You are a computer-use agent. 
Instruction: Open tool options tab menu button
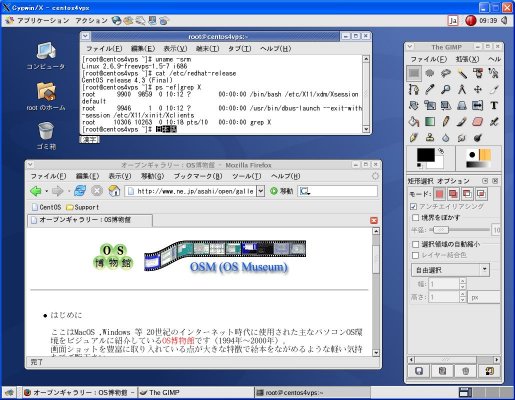(x=485, y=181)
